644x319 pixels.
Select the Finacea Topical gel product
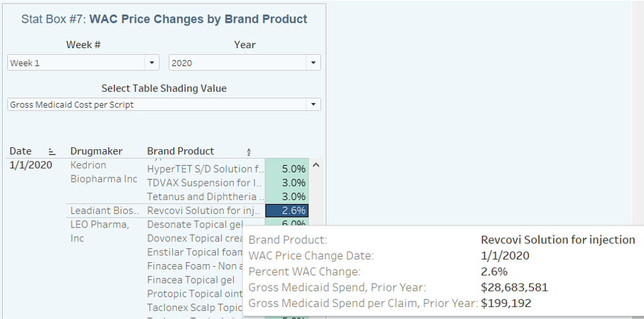pyautogui.click(x=191, y=280)
